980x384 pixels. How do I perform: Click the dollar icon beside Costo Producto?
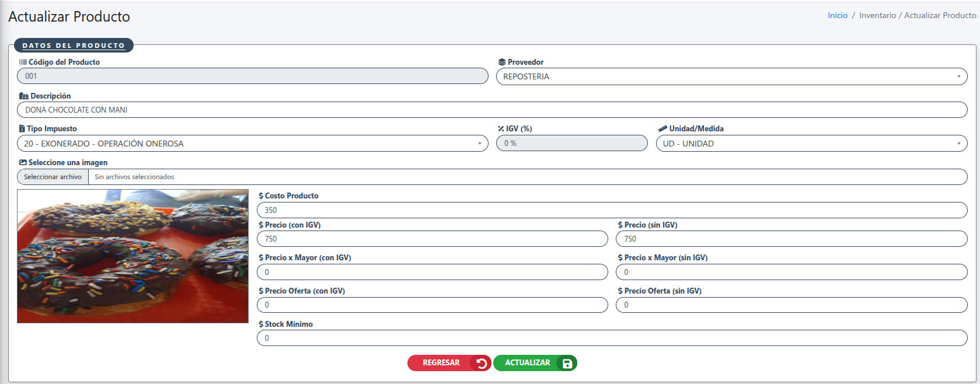click(x=261, y=196)
